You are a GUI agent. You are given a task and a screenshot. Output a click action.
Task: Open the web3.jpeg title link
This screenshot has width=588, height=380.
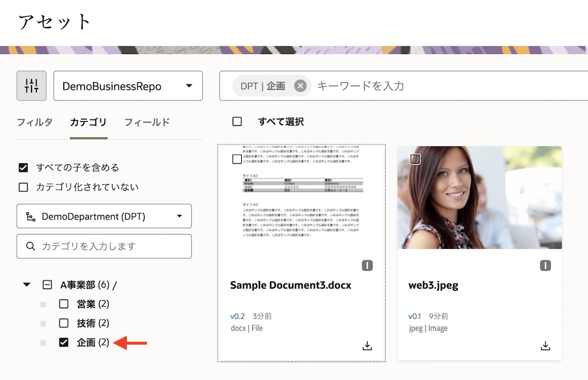[433, 285]
